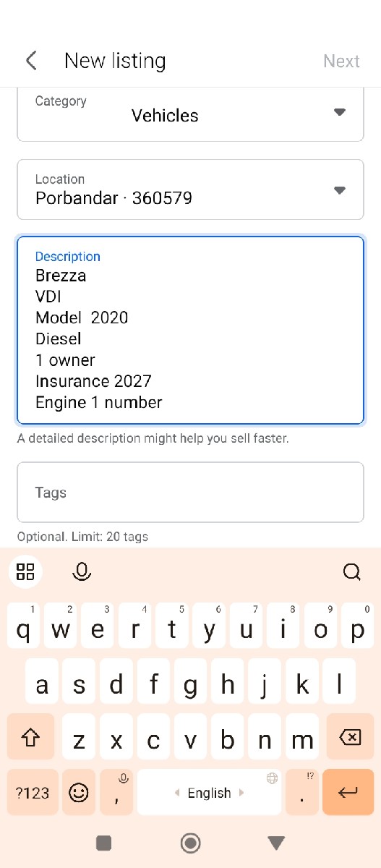Image resolution: width=381 pixels, height=868 pixels.
Task: Focus the Tags input field
Action: tap(190, 493)
